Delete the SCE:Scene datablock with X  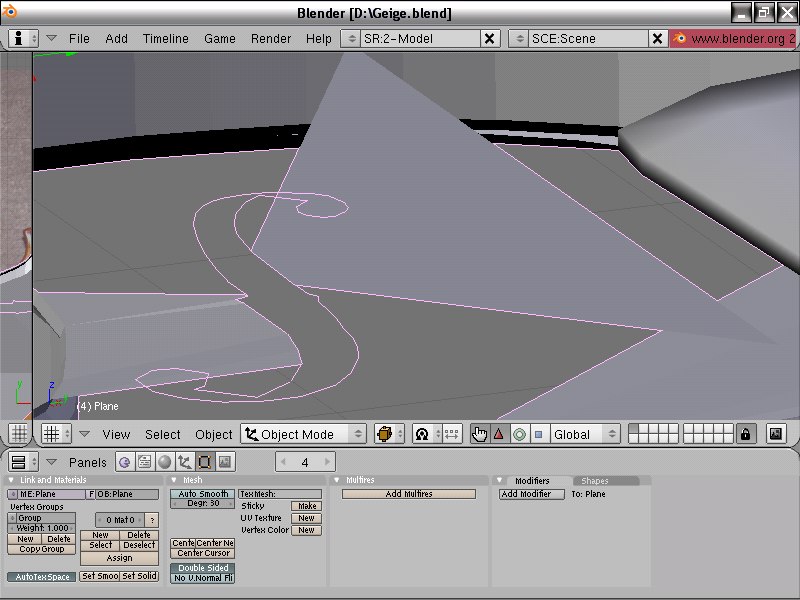[x=657, y=38]
